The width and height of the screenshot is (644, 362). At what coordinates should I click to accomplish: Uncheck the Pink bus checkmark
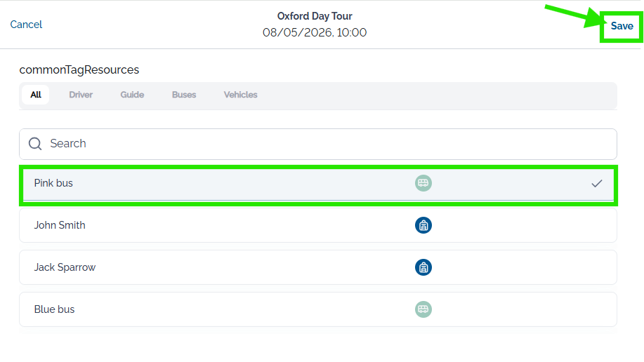pos(597,184)
